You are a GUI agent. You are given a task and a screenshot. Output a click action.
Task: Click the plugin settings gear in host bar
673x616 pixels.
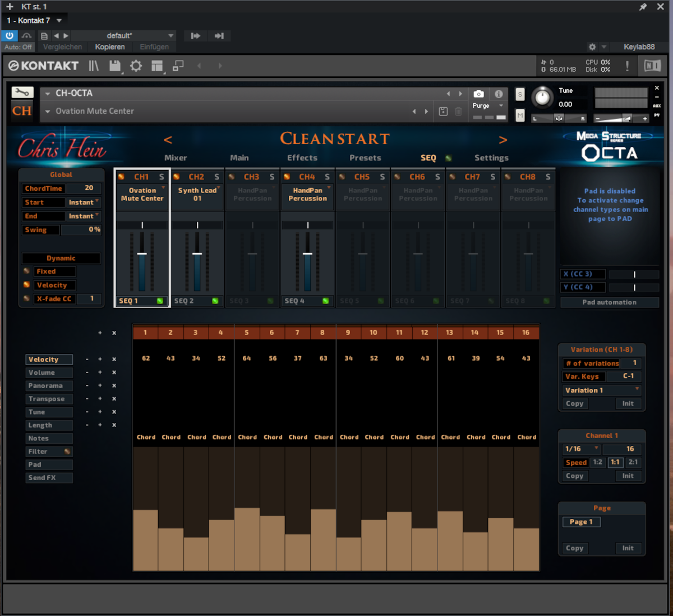(592, 47)
